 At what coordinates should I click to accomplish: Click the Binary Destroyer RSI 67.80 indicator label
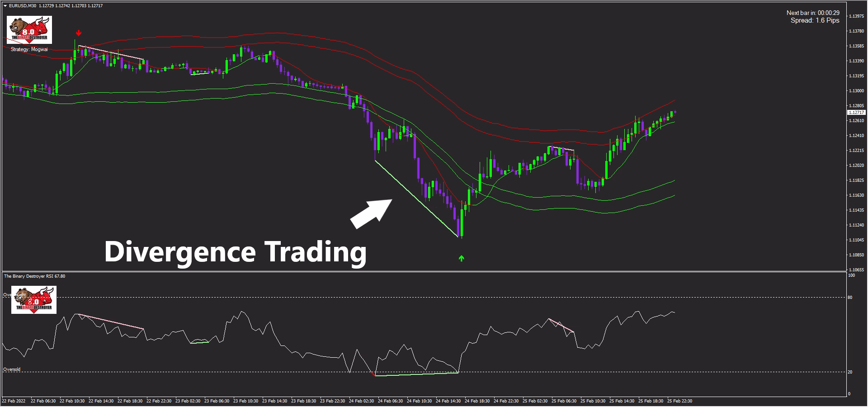(35, 276)
